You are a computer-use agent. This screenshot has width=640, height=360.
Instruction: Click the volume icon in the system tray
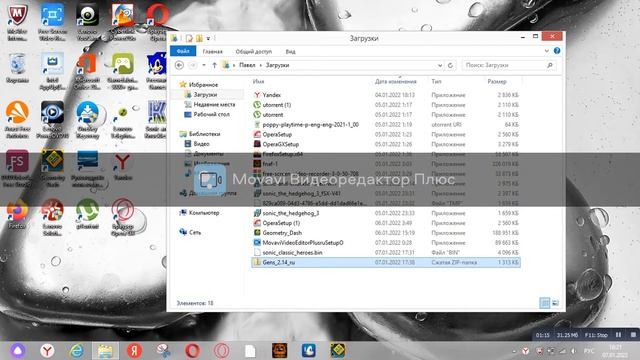573,351
